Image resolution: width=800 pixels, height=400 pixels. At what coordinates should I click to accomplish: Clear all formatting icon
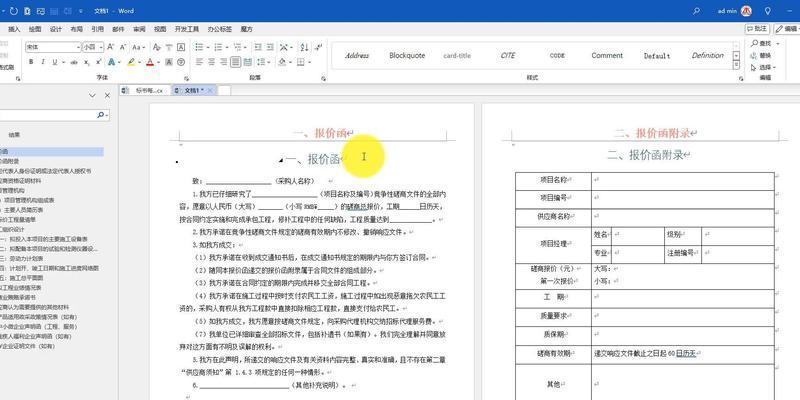tap(156, 47)
